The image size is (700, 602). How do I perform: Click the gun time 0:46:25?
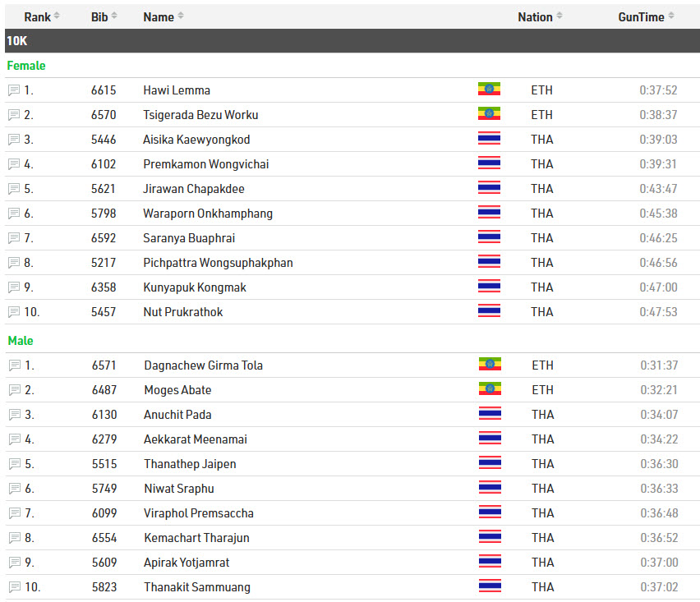pos(658,238)
